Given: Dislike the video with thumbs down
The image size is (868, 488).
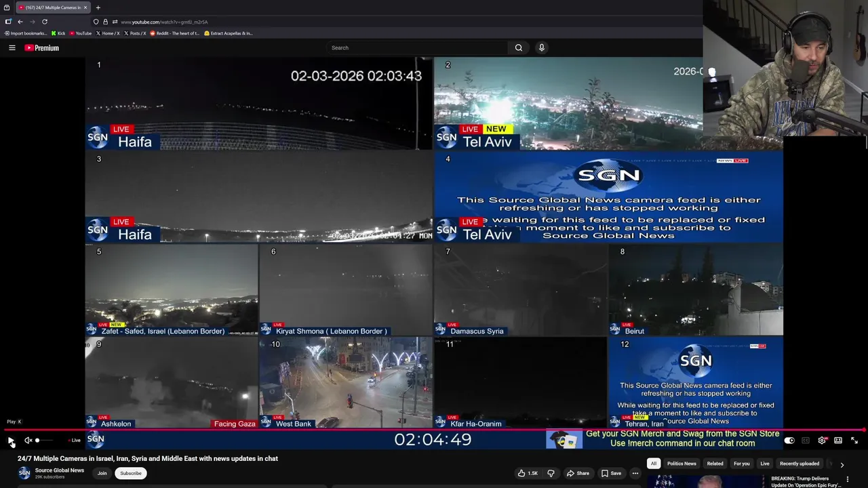Looking at the screenshot, I should (551, 473).
